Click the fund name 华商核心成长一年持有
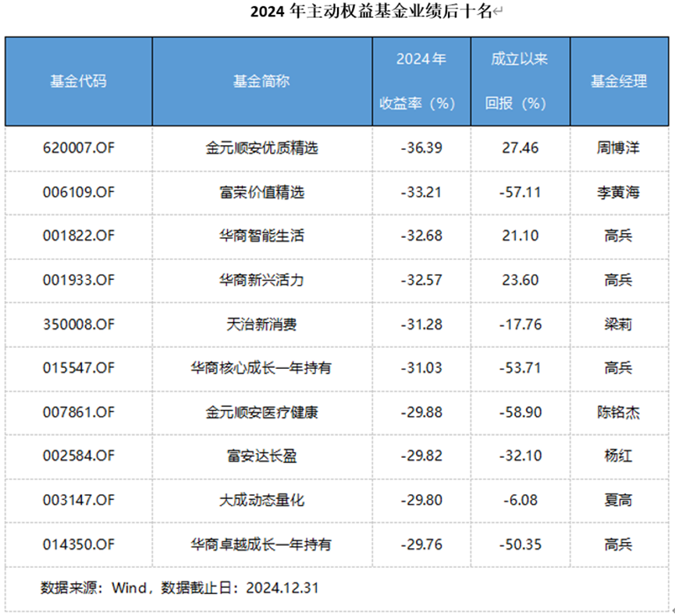This screenshot has width=675, height=616. [x=261, y=367]
